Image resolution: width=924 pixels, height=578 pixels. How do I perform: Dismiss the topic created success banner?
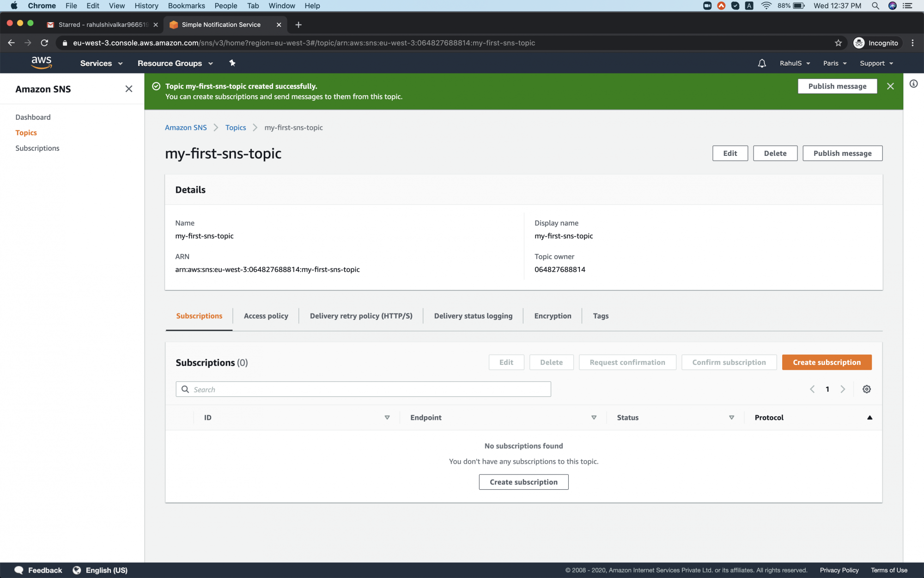891,86
